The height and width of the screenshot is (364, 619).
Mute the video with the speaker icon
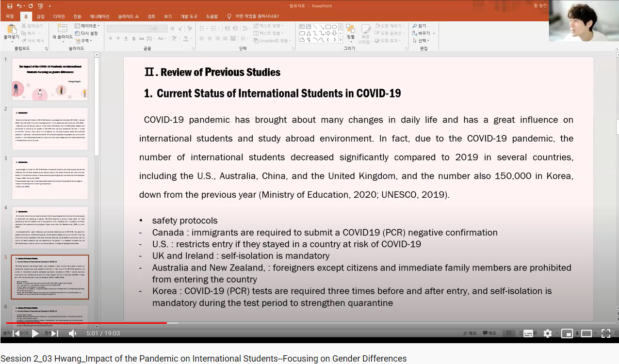click(73, 333)
